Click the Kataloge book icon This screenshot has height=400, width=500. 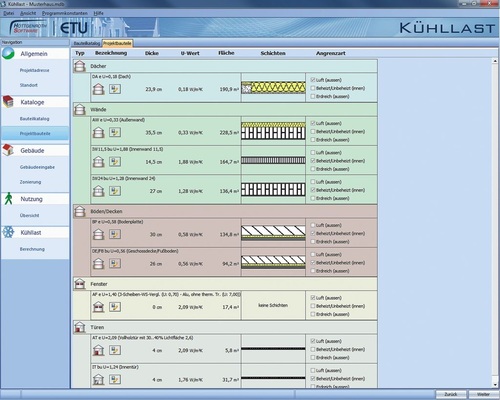(8, 102)
